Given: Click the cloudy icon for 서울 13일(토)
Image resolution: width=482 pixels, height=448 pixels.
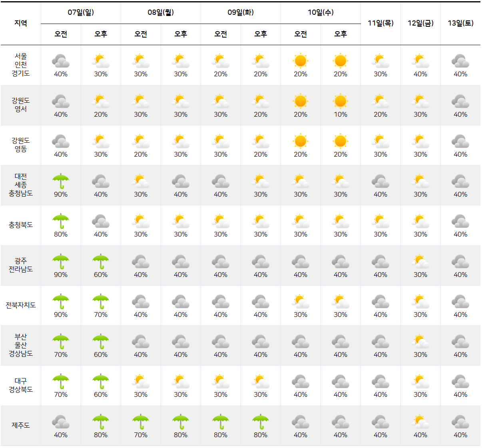Looking at the screenshot, I should point(460,61).
